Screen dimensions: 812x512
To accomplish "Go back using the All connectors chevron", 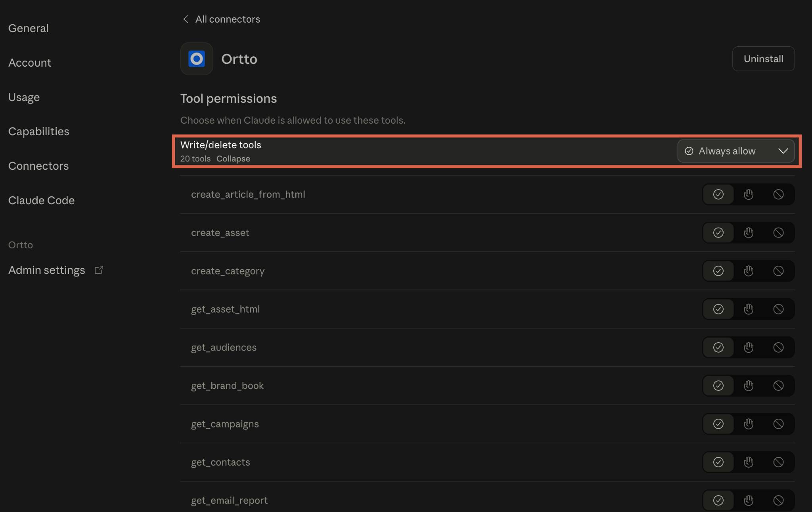I will click(186, 19).
